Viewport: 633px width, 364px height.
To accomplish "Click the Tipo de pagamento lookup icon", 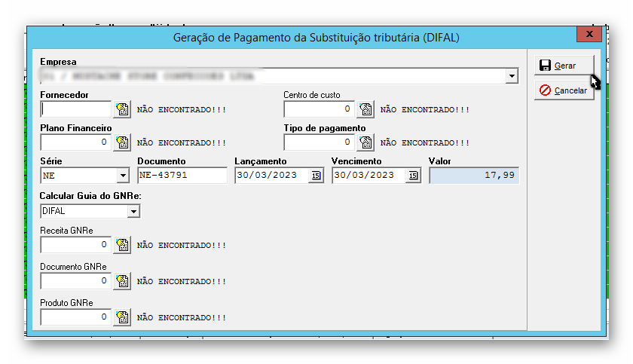I will 365,142.
